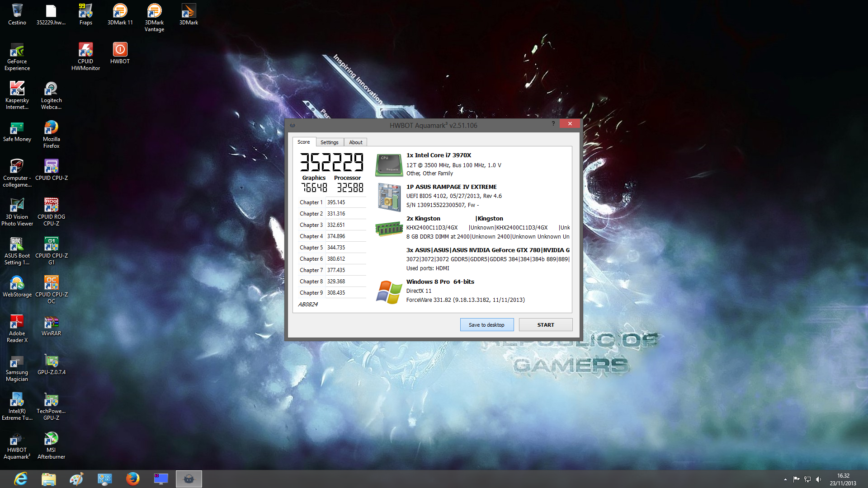Click the motherboard icon in Aquamark
The height and width of the screenshot is (488, 868).
coord(389,197)
